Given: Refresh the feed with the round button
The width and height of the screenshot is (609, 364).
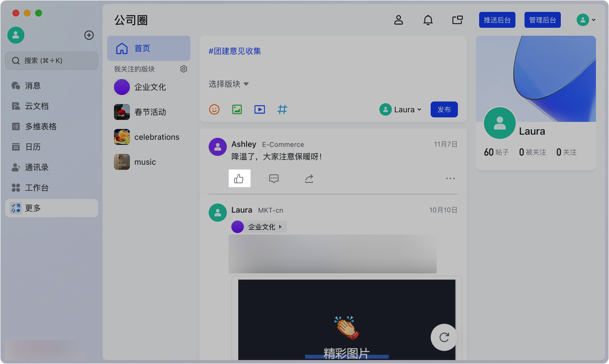Looking at the screenshot, I should pos(444,337).
